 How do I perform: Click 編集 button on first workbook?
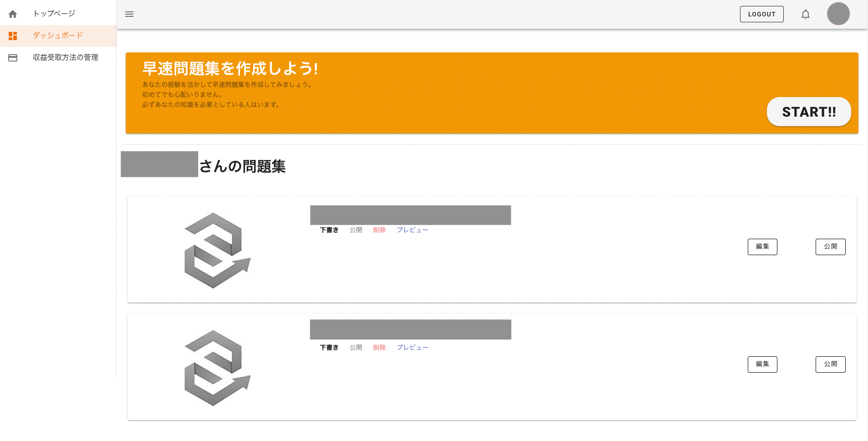click(762, 246)
